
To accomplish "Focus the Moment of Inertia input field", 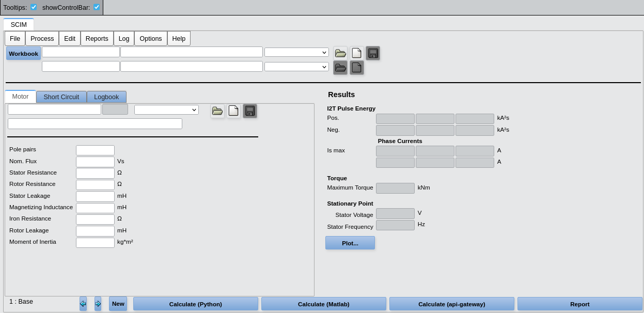I will click(x=95, y=243).
